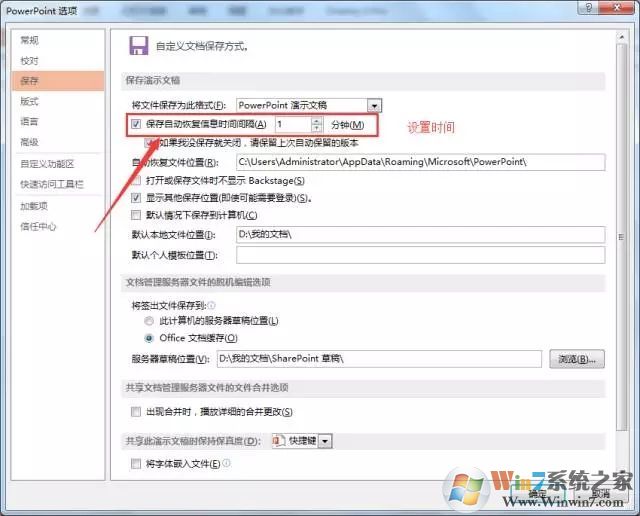Click info icon next to 将签出文件保存到
Image resolution: width=640 pixels, height=516 pixels.
(x=211, y=305)
